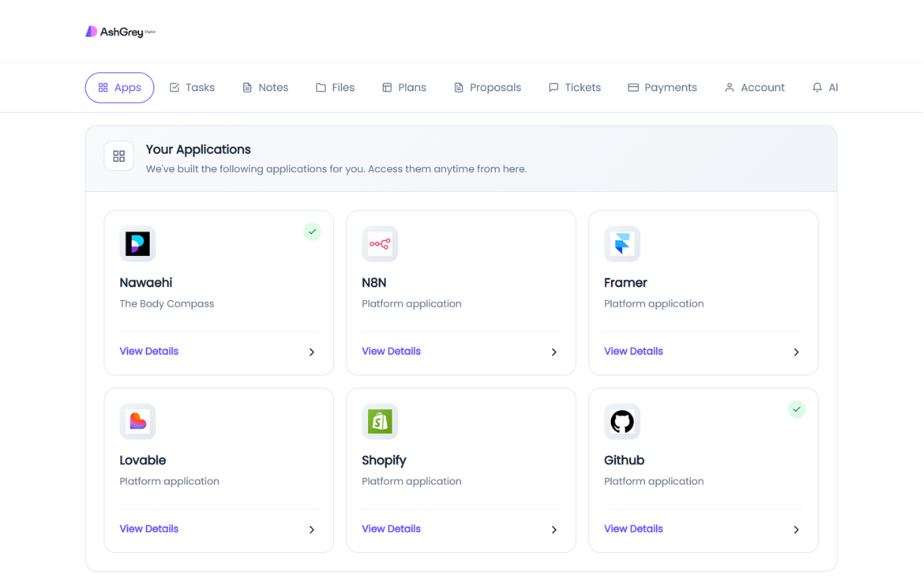The width and height of the screenshot is (924, 587).
Task: Expand Shopify details using chevron arrow
Action: point(554,530)
